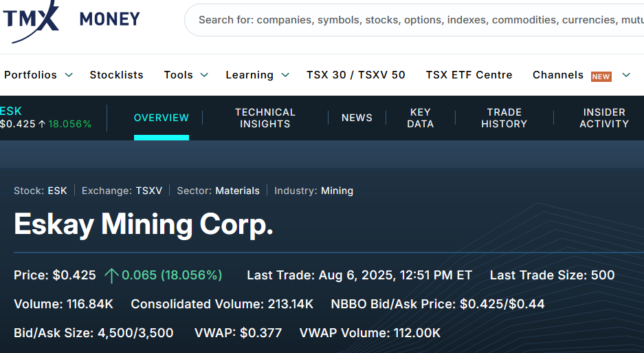Open the Learning dropdown chevron
The width and height of the screenshot is (644, 353).
[285, 75]
